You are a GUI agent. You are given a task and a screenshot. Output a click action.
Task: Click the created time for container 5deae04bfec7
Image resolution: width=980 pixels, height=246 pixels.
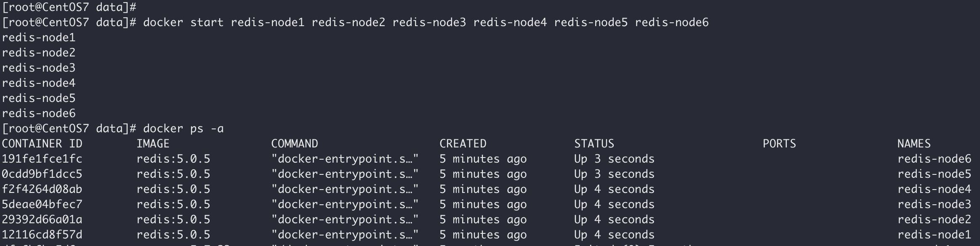[x=483, y=204]
